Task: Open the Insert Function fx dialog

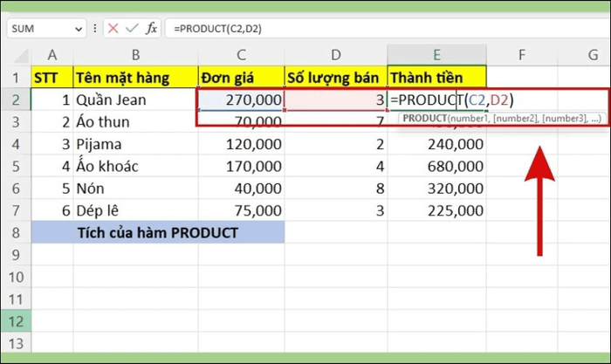Action: pyautogui.click(x=151, y=29)
